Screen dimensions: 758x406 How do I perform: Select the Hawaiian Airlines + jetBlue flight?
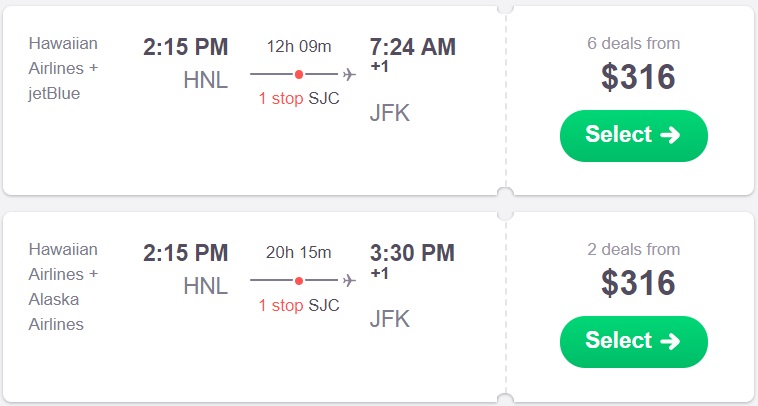[633, 135]
